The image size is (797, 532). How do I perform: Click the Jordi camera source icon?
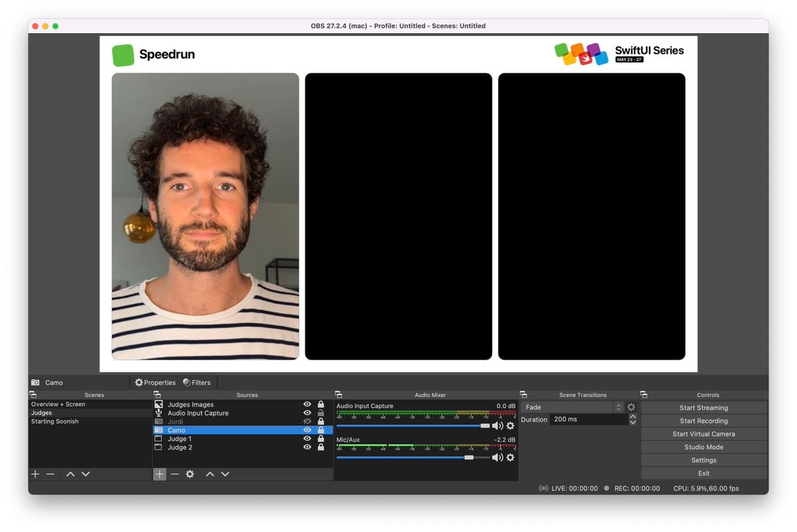click(159, 422)
